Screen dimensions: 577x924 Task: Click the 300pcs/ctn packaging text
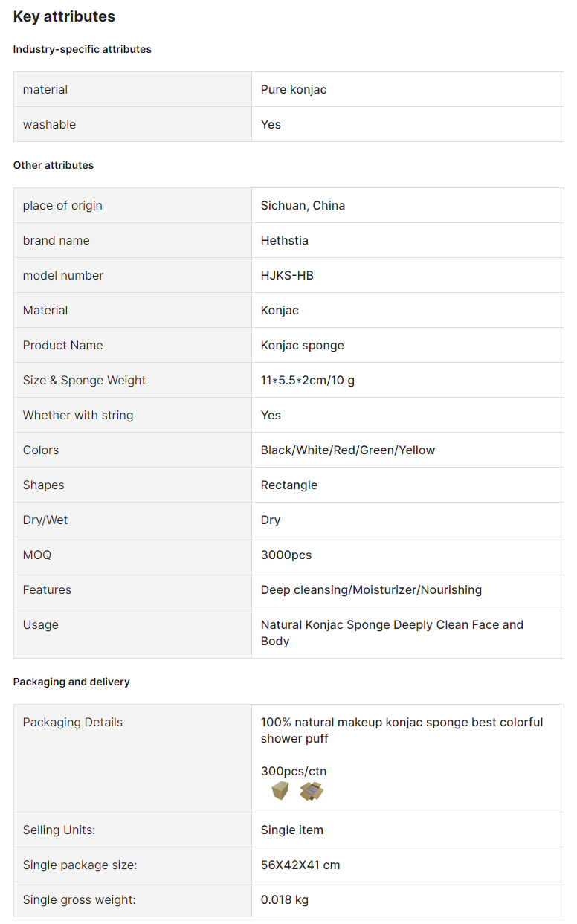pos(294,771)
